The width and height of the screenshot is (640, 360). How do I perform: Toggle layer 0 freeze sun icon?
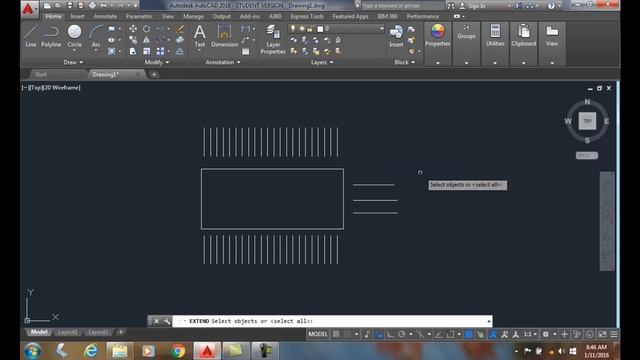(302, 28)
